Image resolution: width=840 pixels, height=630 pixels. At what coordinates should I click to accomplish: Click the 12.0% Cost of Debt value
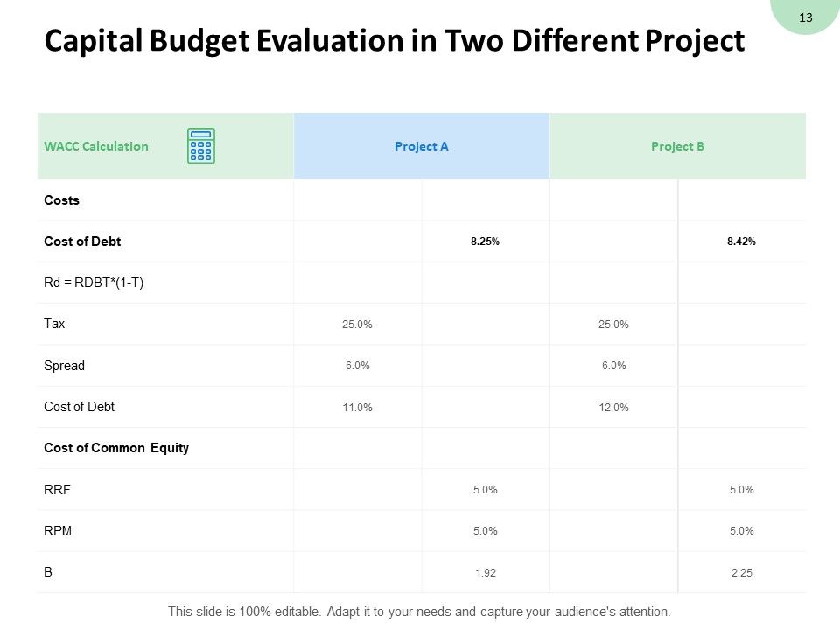pos(613,407)
